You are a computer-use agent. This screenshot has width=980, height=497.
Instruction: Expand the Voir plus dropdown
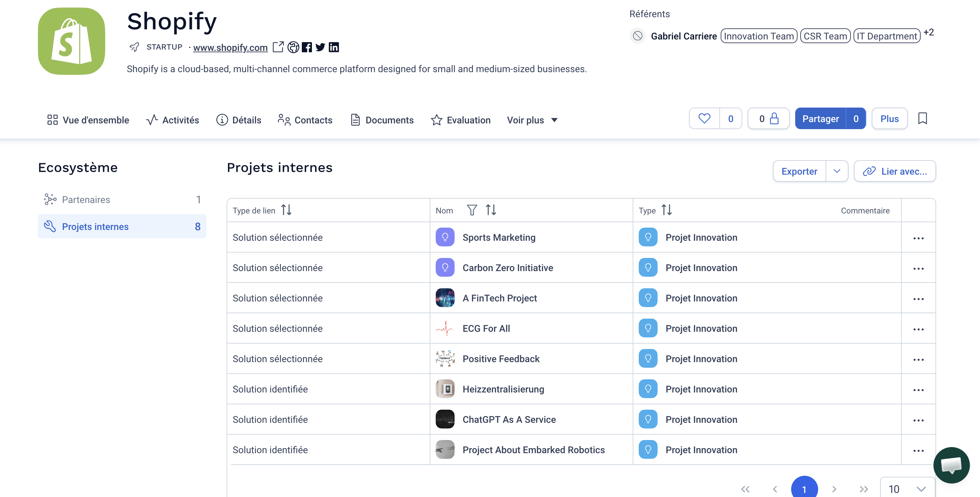[x=532, y=120]
